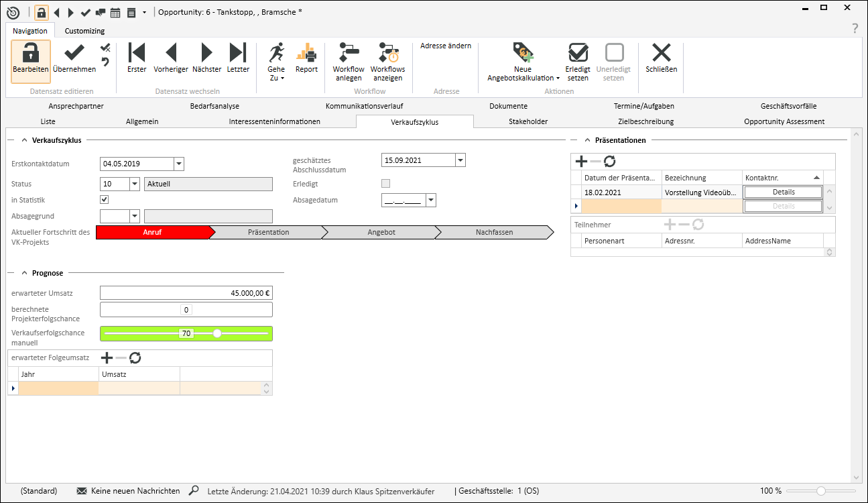Image resolution: width=868 pixels, height=503 pixels.
Task: Open the help question mark icon
Action: pyautogui.click(x=855, y=28)
